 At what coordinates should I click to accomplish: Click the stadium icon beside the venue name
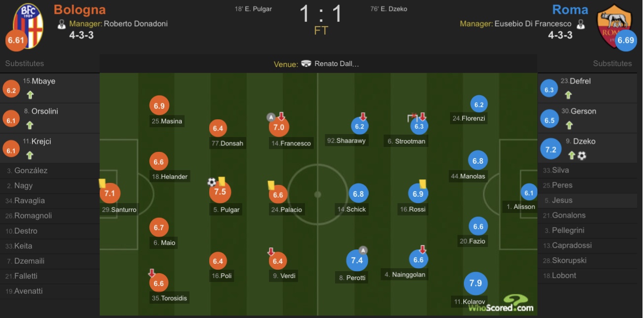[306, 64]
